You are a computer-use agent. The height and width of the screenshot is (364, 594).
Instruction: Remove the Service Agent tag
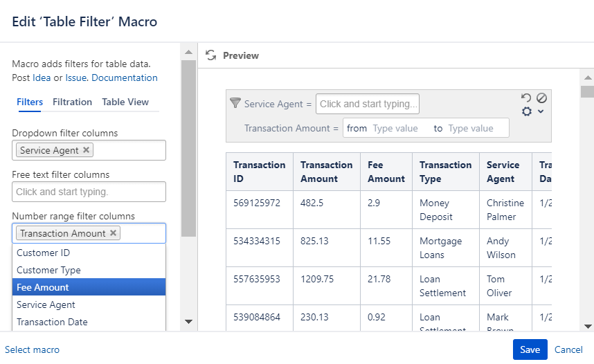pos(86,150)
